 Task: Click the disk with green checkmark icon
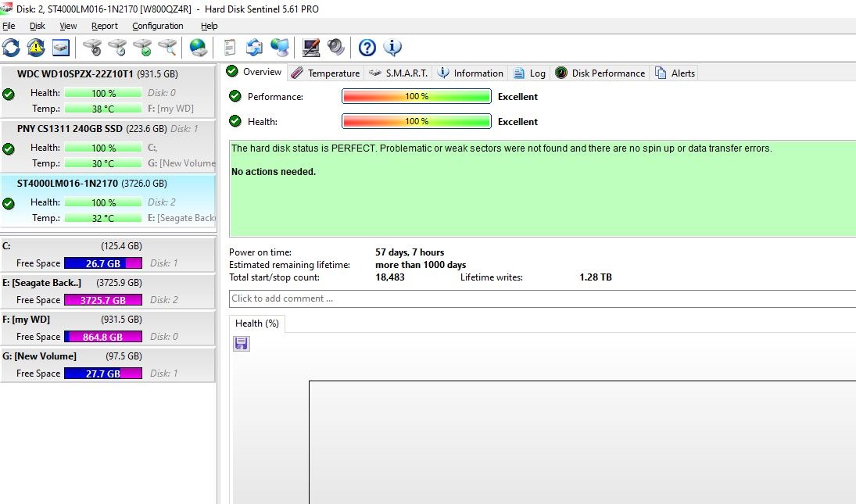click(142, 48)
